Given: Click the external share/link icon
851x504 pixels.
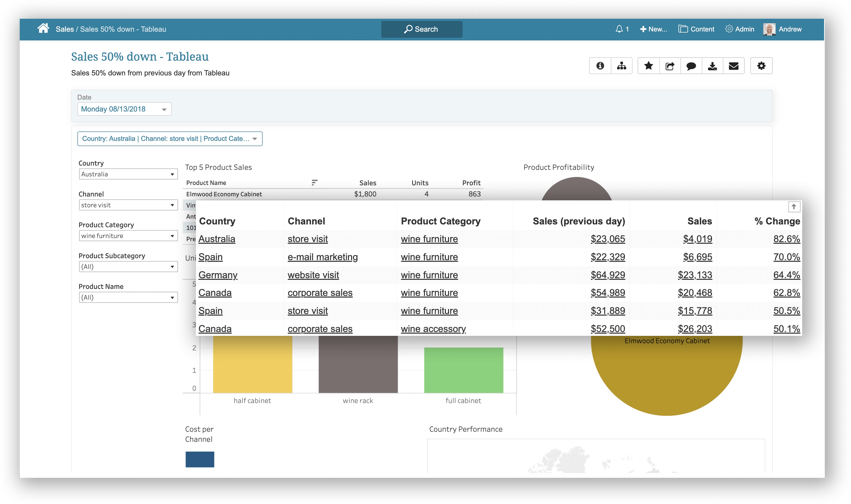Looking at the screenshot, I should (x=670, y=65).
